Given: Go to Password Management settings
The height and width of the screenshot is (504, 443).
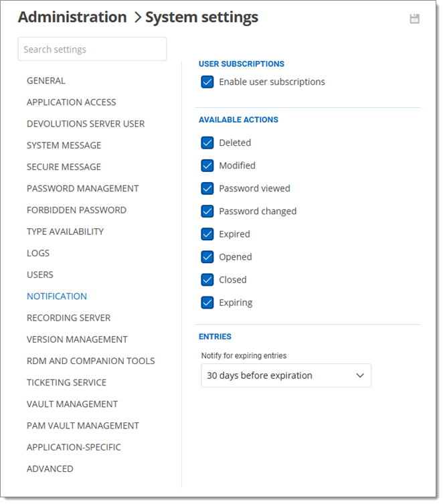Looking at the screenshot, I should [x=83, y=189].
